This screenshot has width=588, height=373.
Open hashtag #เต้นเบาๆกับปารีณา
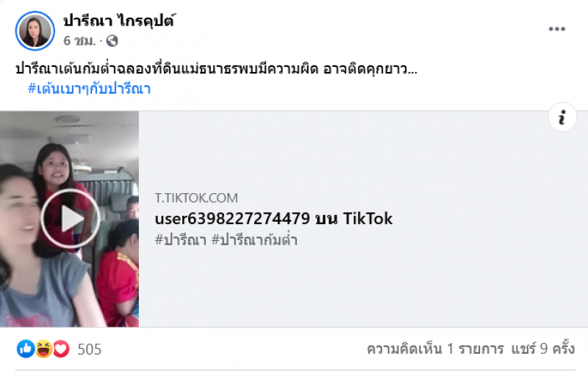point(89,89)
